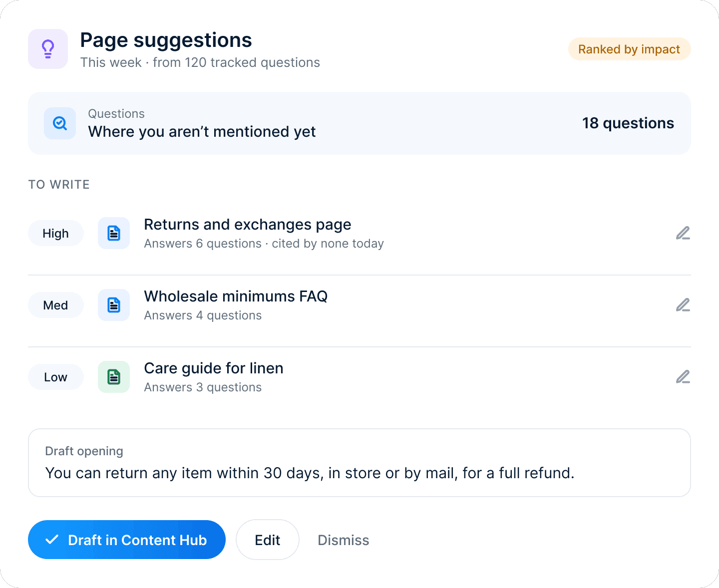Edit the Care guide for linen suggestion

pyautogui.click(x=683, y=377)
